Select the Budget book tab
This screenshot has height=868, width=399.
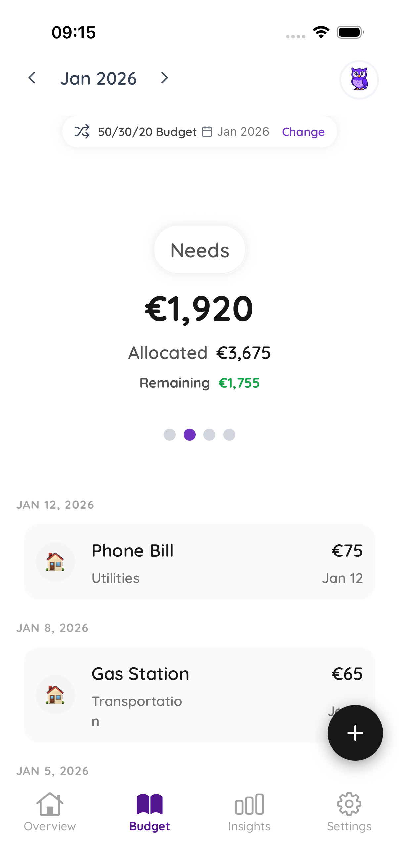pyautogui.click(x=150, y=811)
